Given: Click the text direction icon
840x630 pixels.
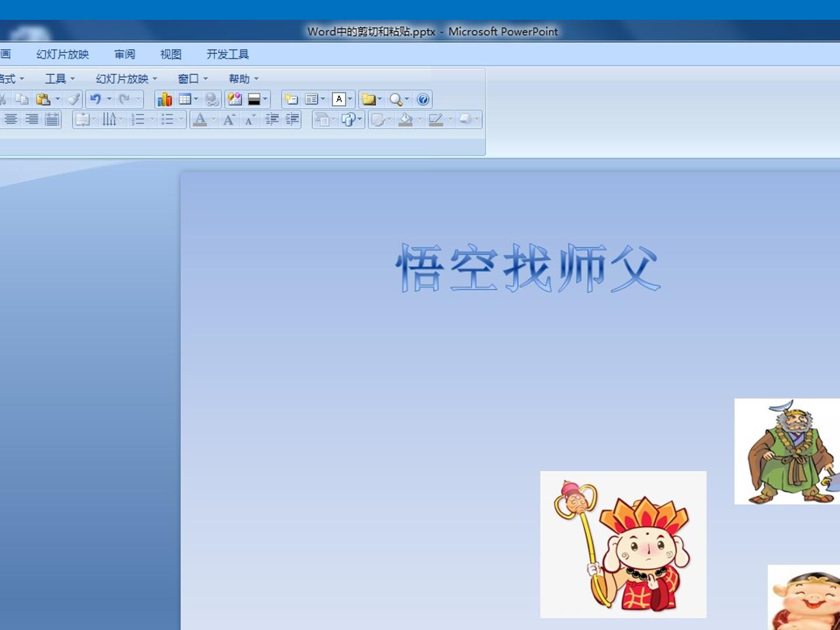Looking at the screenshot, I should (x=109, y=120).
